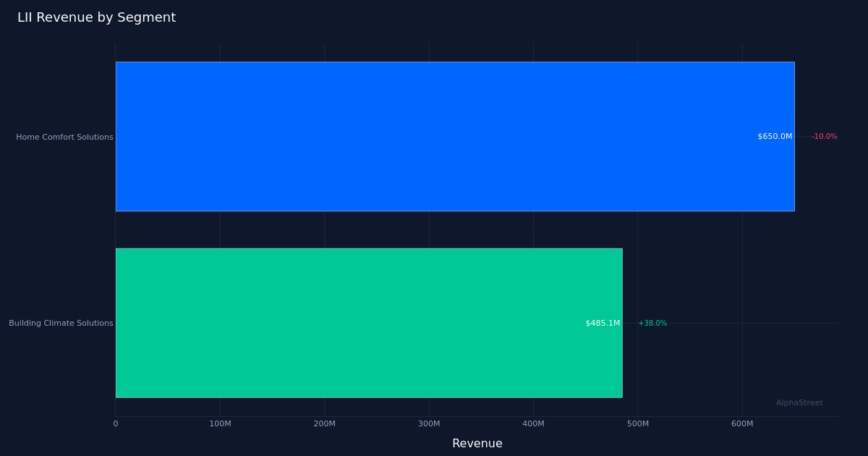Screen dimensions: 868x456
Task: Click the $485.1M value label
Action: 603,323
